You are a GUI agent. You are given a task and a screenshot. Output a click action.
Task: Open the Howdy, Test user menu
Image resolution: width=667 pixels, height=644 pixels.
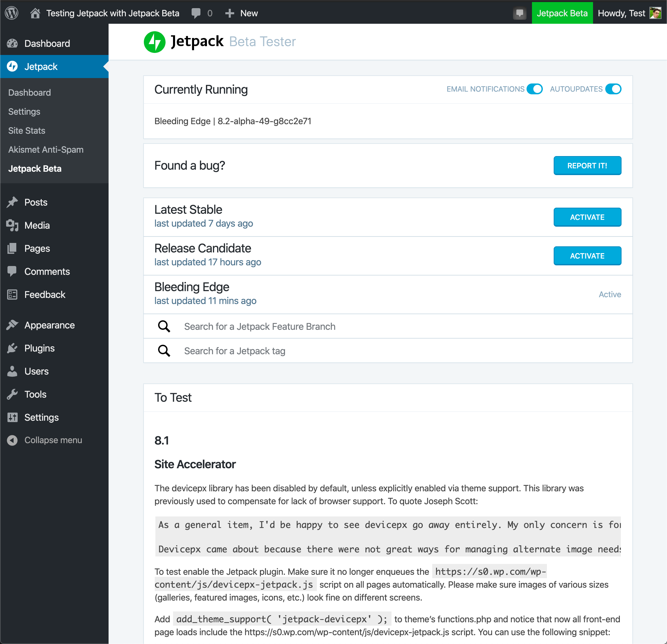[630, 13]
